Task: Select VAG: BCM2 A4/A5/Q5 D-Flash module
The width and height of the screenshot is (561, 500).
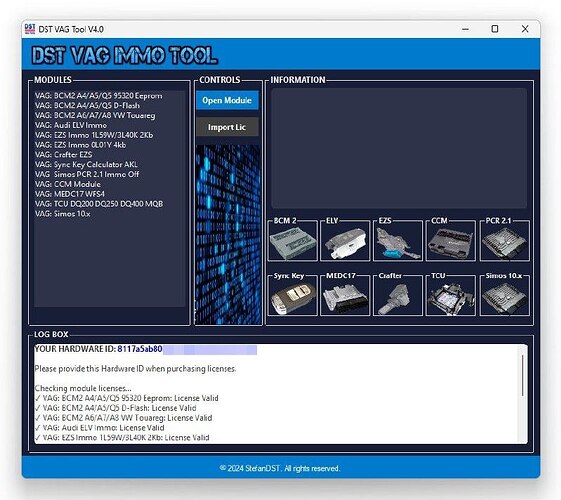Action: point(88,106)
